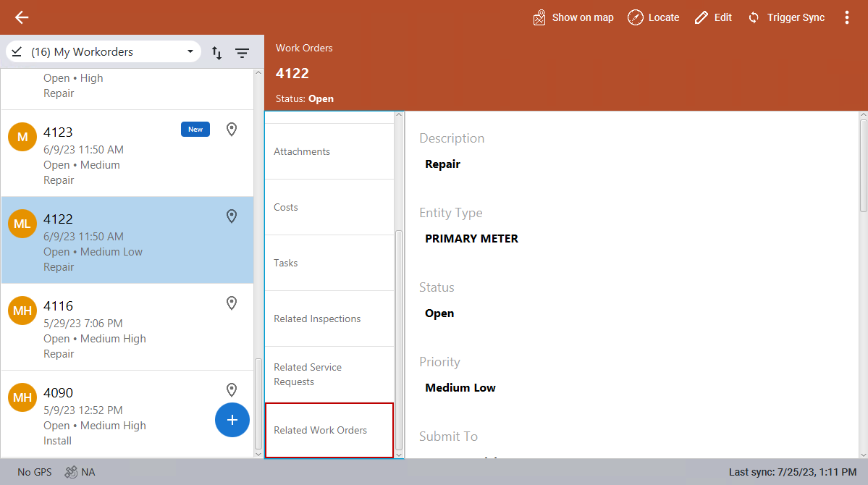Click map pin for workorder 4116
868x485 pixels.
[232, 303]
